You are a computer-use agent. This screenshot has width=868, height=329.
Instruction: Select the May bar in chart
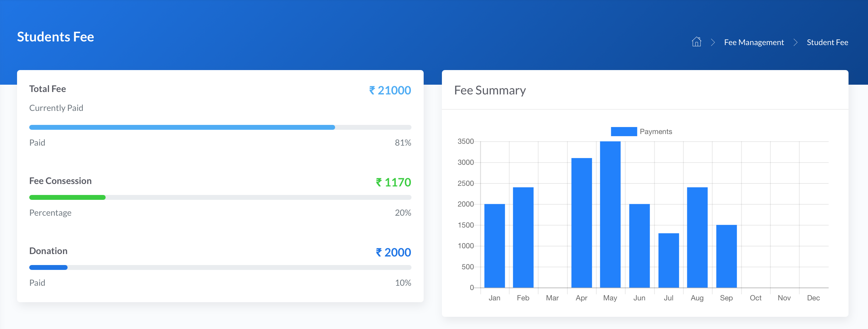click(x=610, y=214)
